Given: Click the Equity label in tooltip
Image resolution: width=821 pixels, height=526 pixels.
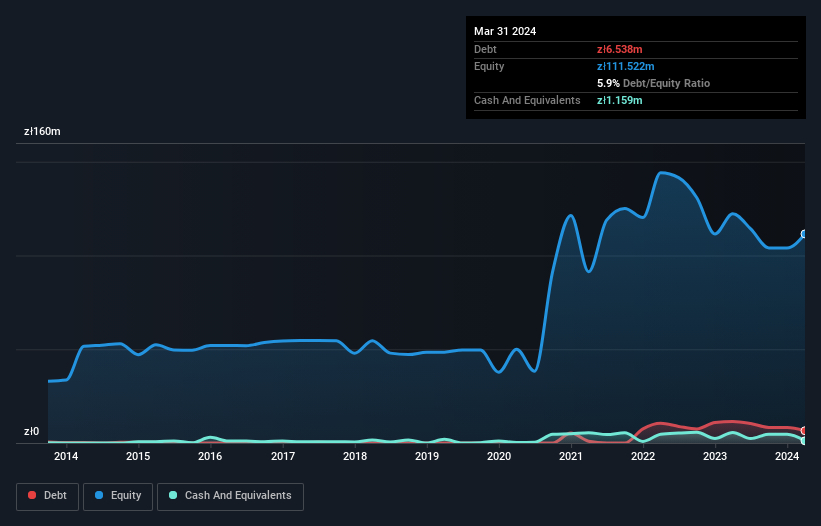Looking at the screenshot, I should (489, 66).
